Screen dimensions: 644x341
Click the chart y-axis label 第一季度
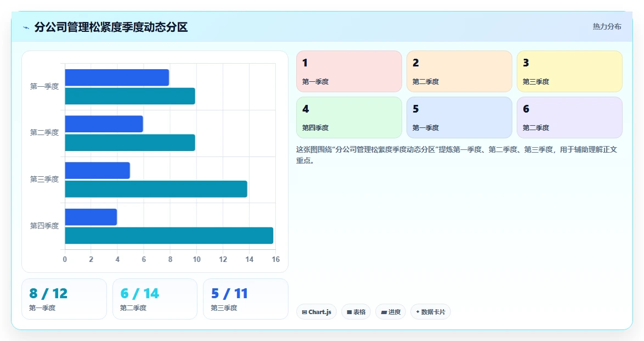(44, 86)
